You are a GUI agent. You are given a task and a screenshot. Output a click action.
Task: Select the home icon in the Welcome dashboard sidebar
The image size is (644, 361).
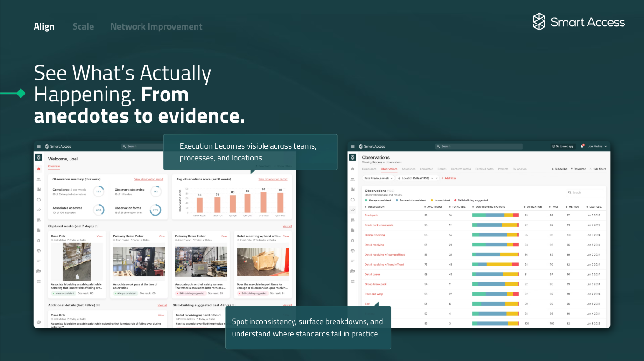pos(39,169)
